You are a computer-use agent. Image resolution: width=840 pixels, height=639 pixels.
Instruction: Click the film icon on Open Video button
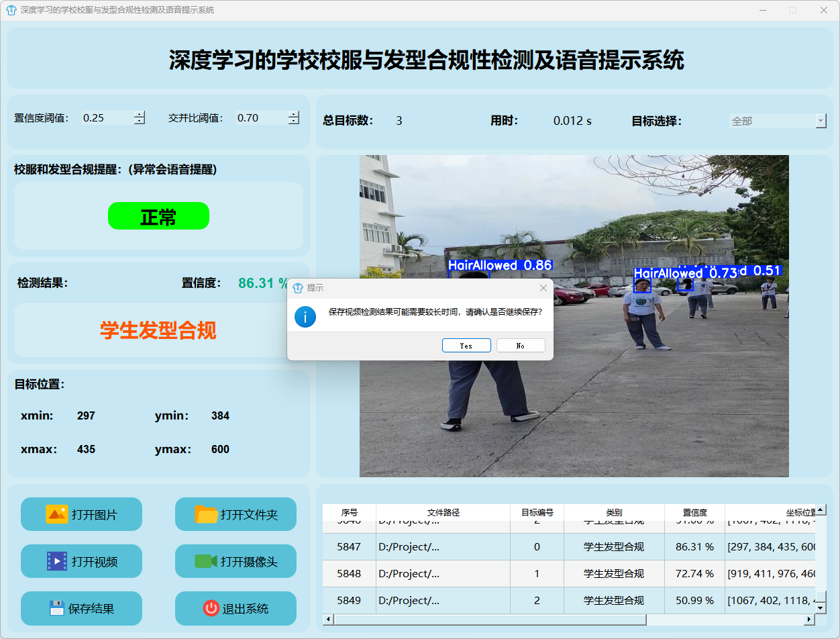click(56, 561)
